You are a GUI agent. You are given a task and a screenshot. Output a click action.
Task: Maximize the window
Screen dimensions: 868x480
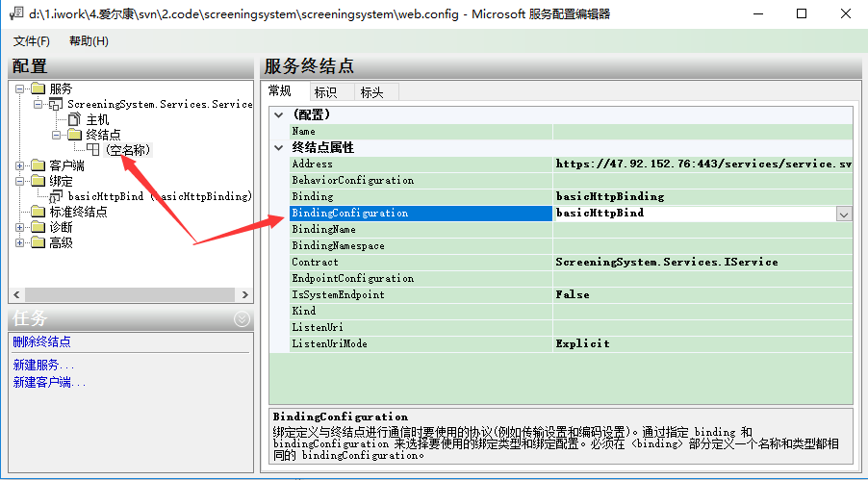801,13
